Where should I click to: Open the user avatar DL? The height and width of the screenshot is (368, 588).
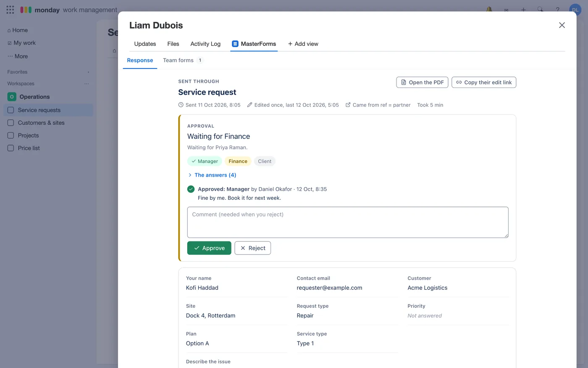[x=575, y=10]
